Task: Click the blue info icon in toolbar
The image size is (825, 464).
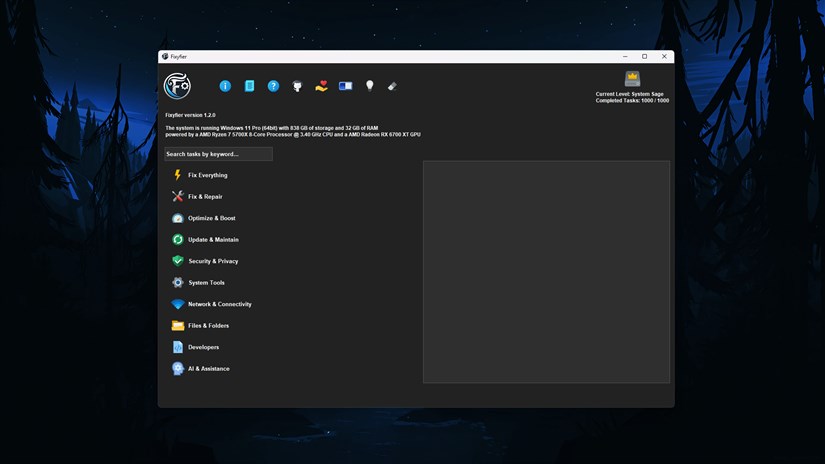Action: pos(225,86)
